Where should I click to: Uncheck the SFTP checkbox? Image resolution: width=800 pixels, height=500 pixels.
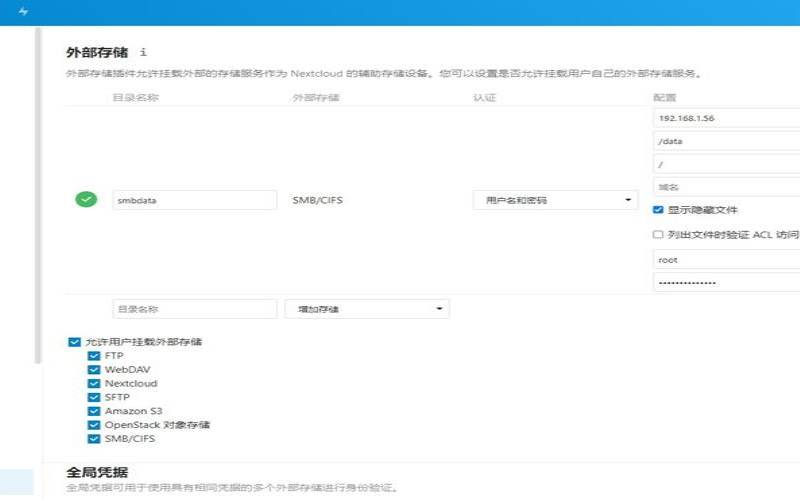pyautogui.click(x=94, y=397)
